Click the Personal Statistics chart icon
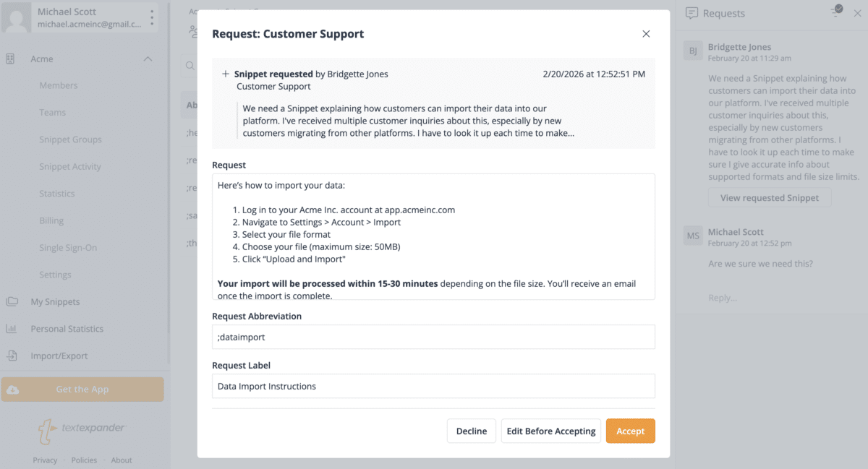The height and width of the screenshot is (469, 868). coord(12,329)
